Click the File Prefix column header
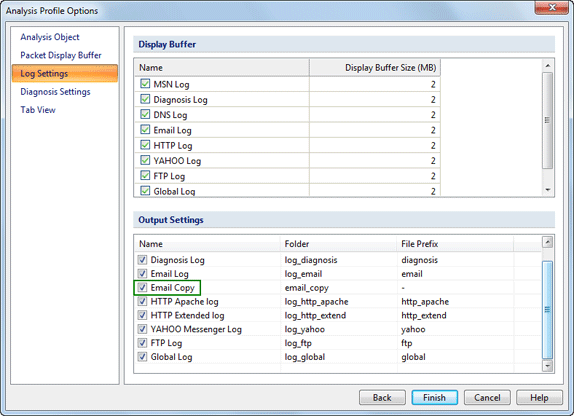This screenshot has width=574, height=416. 455,244
